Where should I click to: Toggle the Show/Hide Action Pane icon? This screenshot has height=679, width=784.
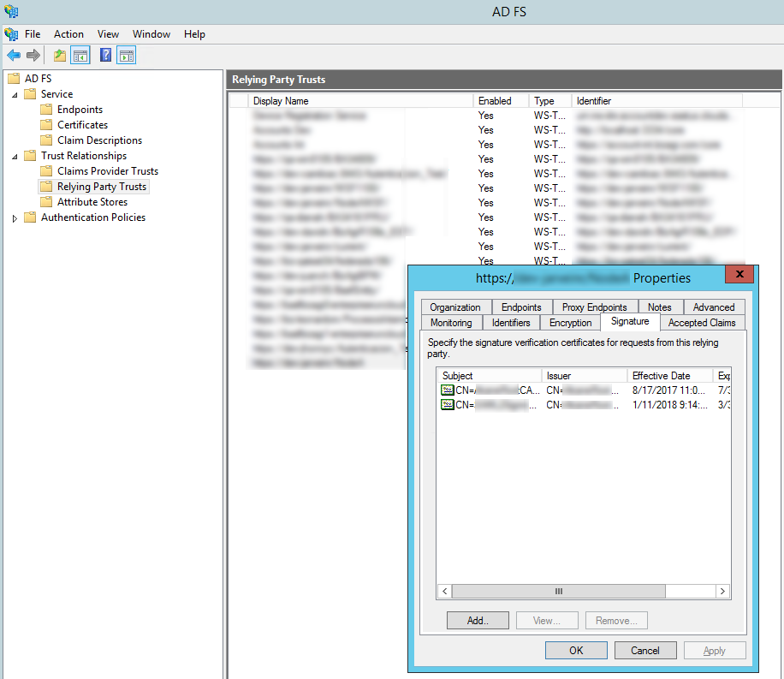pyautogui.click(x=127, y=55)
